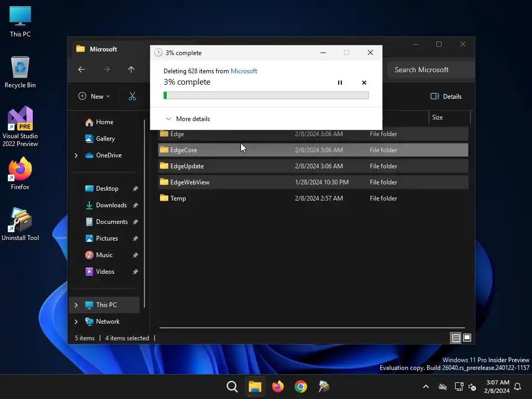The height and width of the screenshot is (399, 532).
Task: Click the pin icon beside Downloads
Action: tap(136, 205)
